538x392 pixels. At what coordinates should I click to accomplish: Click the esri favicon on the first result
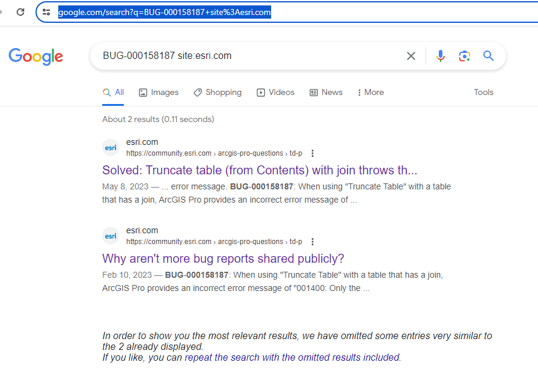coord(111,147)
